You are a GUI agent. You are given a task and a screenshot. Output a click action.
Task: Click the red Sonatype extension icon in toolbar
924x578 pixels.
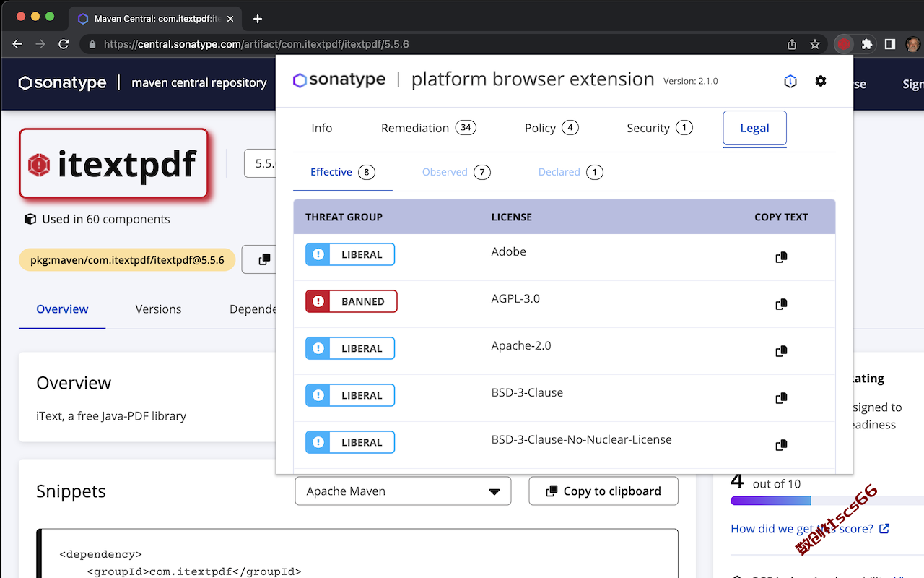843,44
